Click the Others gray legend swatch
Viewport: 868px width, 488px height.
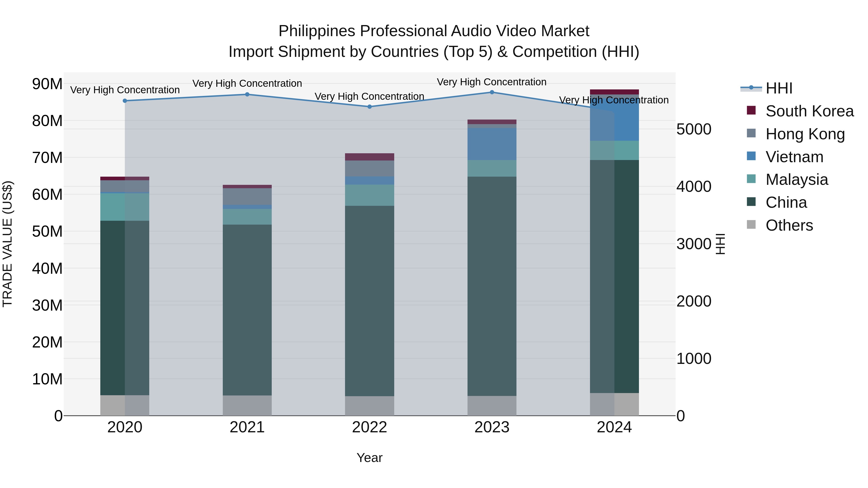751,225
